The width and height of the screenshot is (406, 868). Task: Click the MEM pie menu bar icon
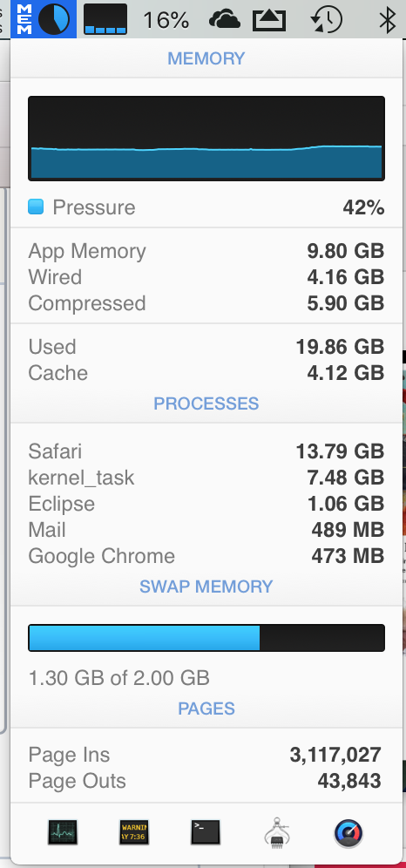(x=44, y=19)
